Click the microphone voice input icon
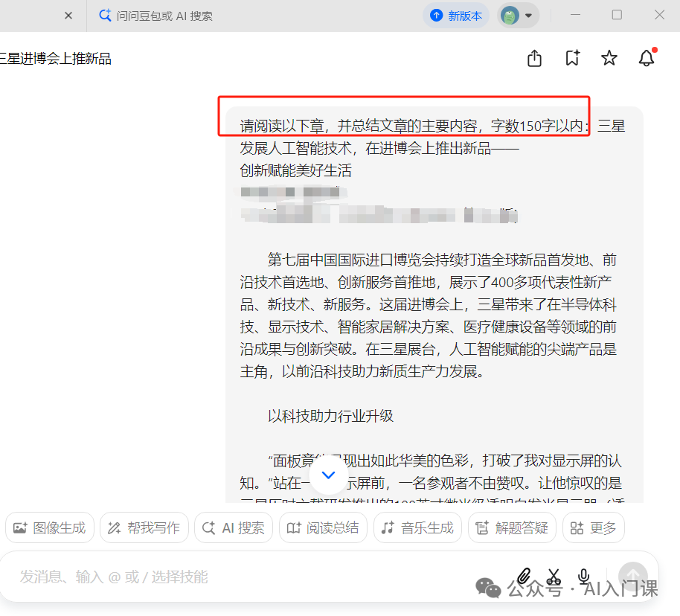This screenshot has height=616, width=680. [584, 577]
